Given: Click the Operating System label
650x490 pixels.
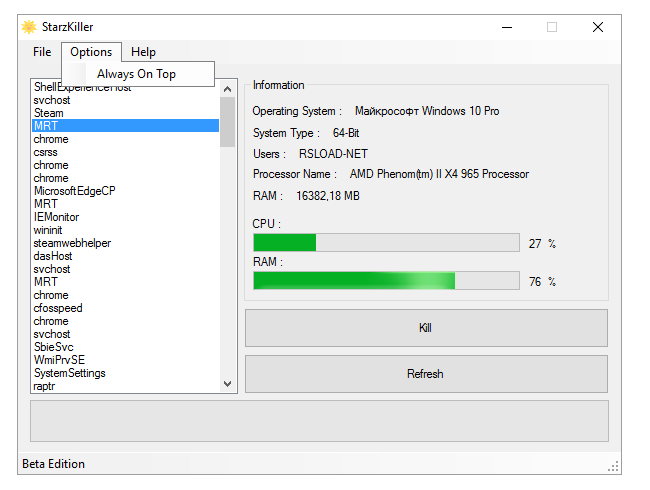Looking at the screenshot, I should (297, 111).
